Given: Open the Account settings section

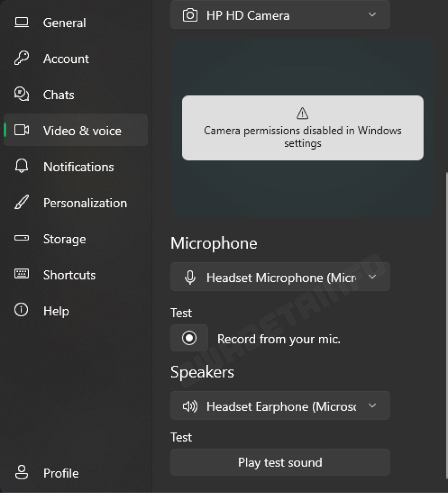Looking at the screenshot, I should click(x=66, y=59).
